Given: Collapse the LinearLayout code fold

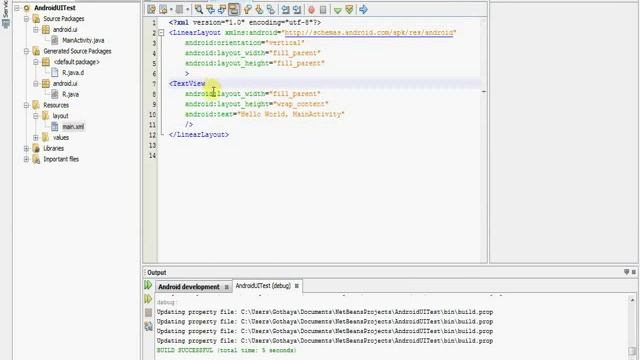Looking at the screenshot, I should click(162, 33).
